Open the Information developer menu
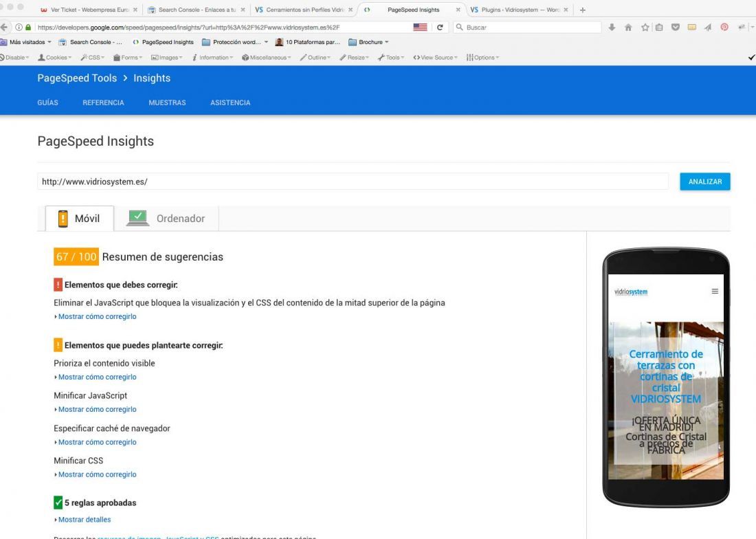The height and width of the screenshot is (539, 756). coord(212,57)
